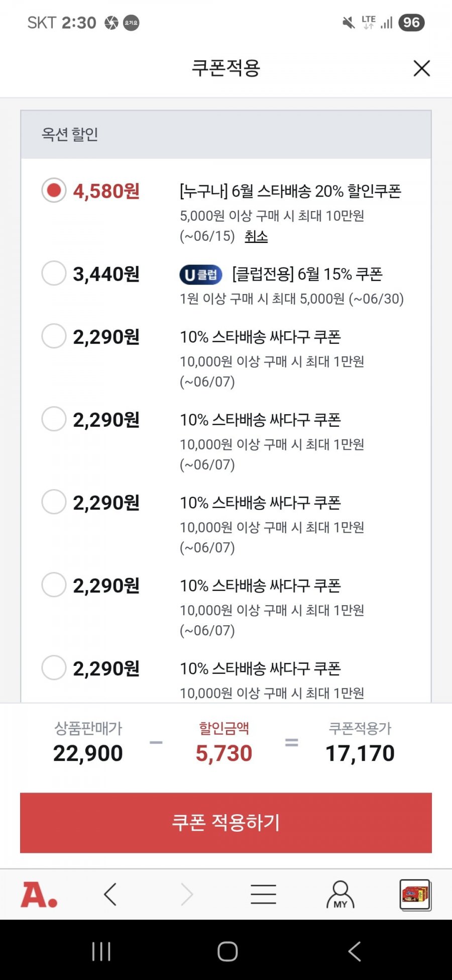Open the hamburger menu in bottom bar
This screenshot has width=452, height=980.
[x=263, y=895]
